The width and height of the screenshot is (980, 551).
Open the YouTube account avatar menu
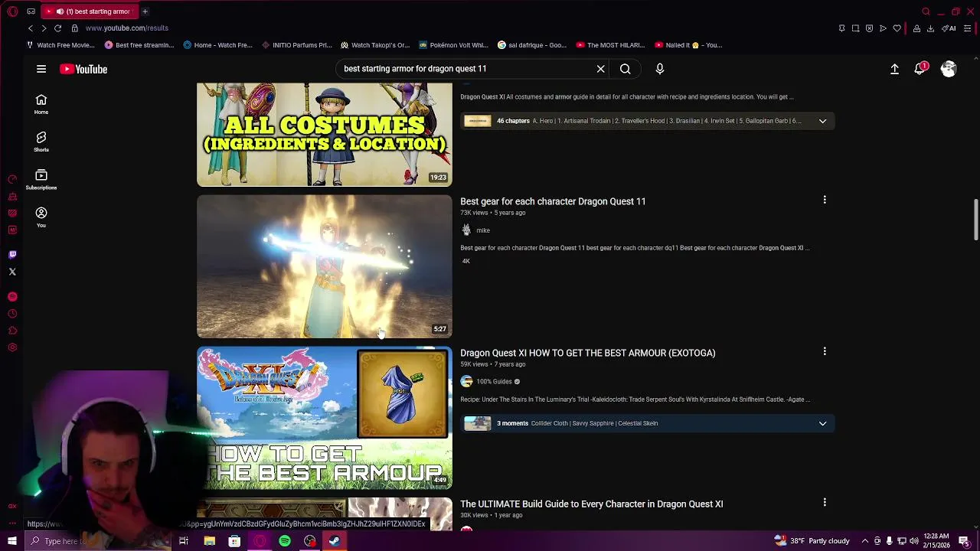pyautogui.click(x=949, y=69)
